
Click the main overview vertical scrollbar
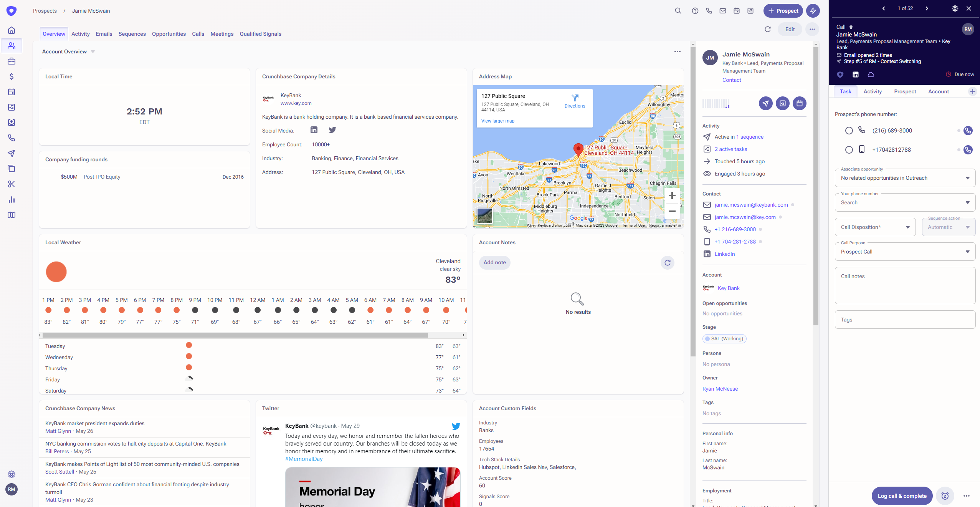[x=693, y=202]
